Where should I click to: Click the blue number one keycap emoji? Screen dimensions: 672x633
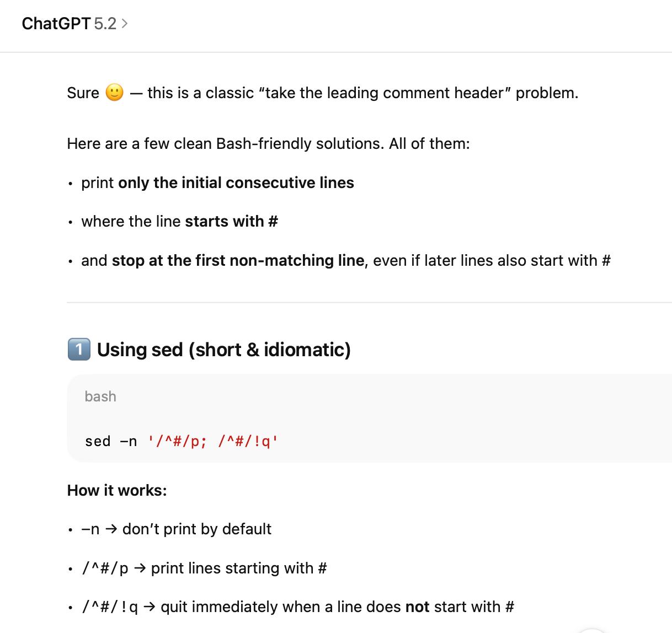coord(79,350)
